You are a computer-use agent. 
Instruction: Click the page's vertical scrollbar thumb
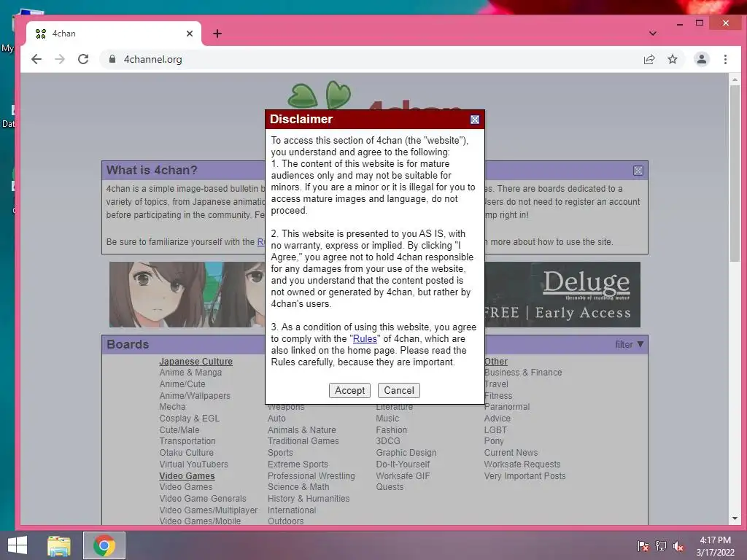[x=735, y=174]
